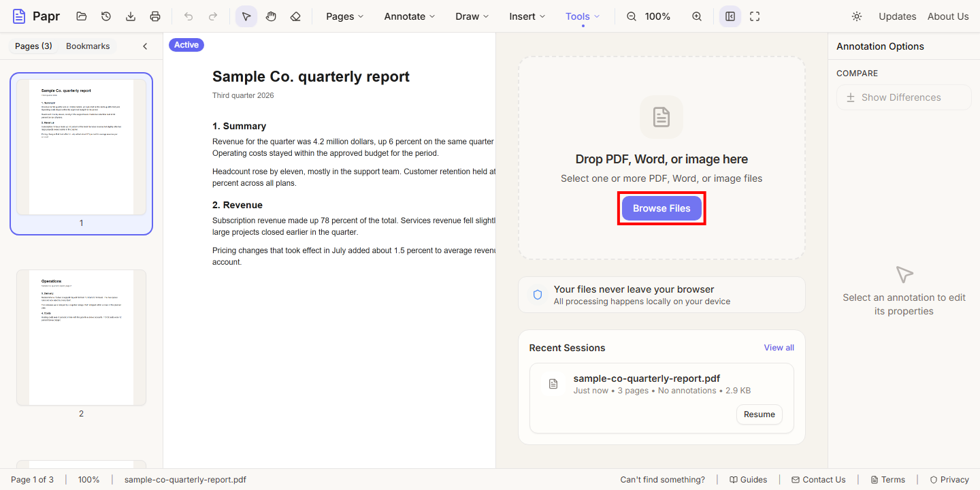The width and height of the screenshot is (980, 490).
Task: Redo the last undone action
Action: pyautogui.click(x=213, y=16)
